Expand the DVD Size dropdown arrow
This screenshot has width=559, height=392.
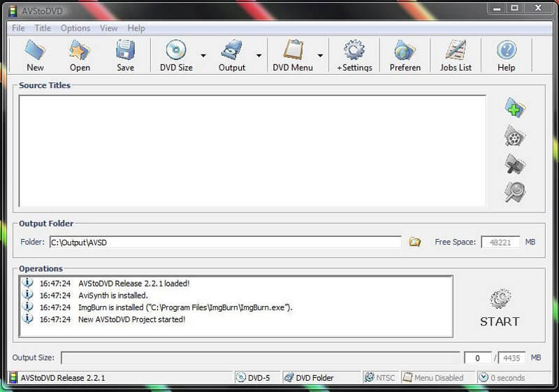pos(203,55)
